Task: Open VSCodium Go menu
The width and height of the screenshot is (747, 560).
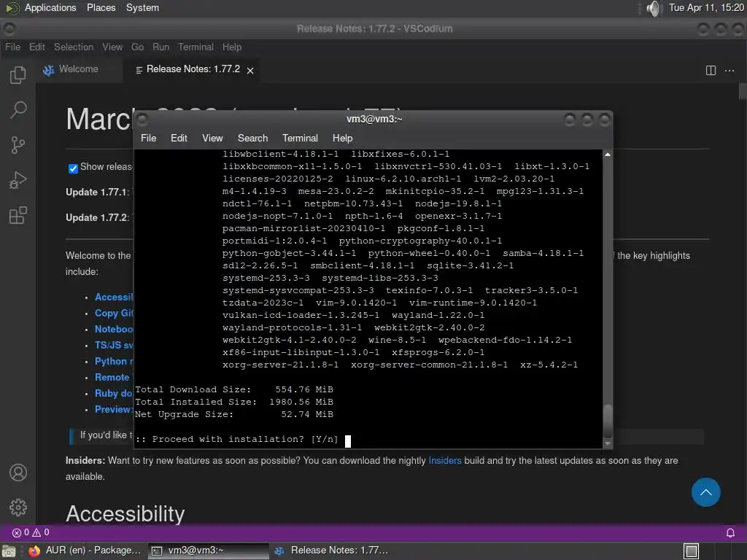Action: pyautogui.click(x=137, y=47)
